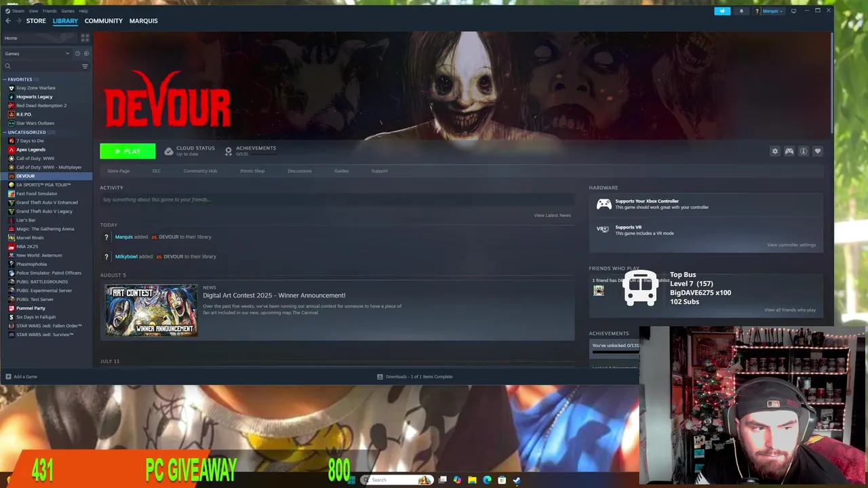Open Community Hub for DEVOUR
Viewport: 868px width, 488px height.
pyautogui.click(x=200, y=171)
